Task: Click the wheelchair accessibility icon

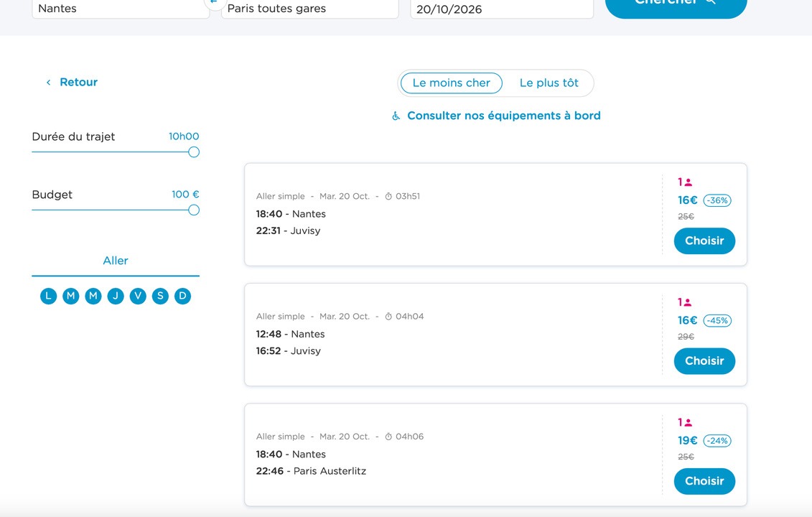Action: pyautogui.click(x=396, y=116)
